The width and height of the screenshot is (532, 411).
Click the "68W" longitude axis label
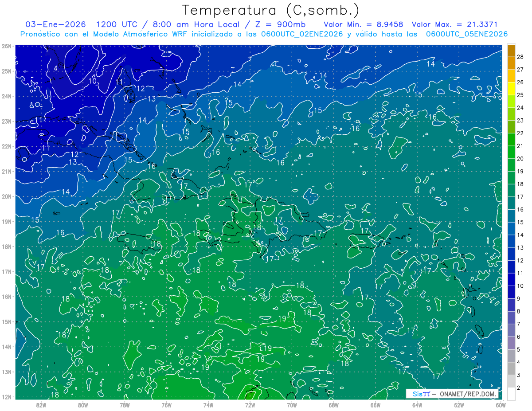click(333, 405)
